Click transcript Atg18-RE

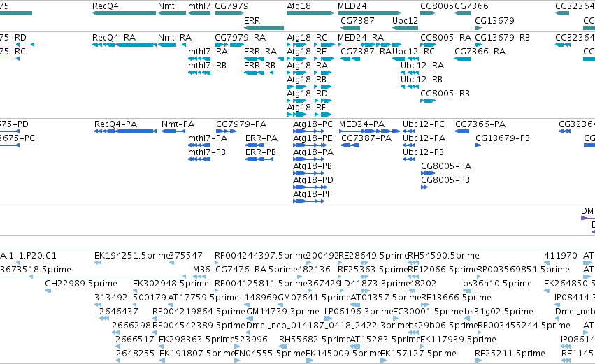point(310,59)
